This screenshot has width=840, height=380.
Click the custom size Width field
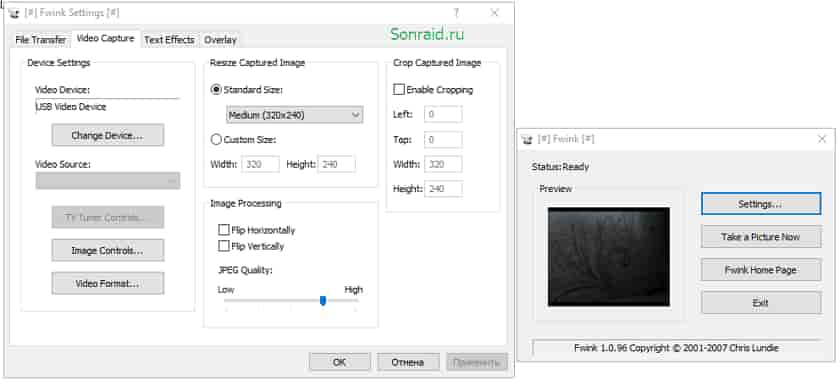pos(260,165)
